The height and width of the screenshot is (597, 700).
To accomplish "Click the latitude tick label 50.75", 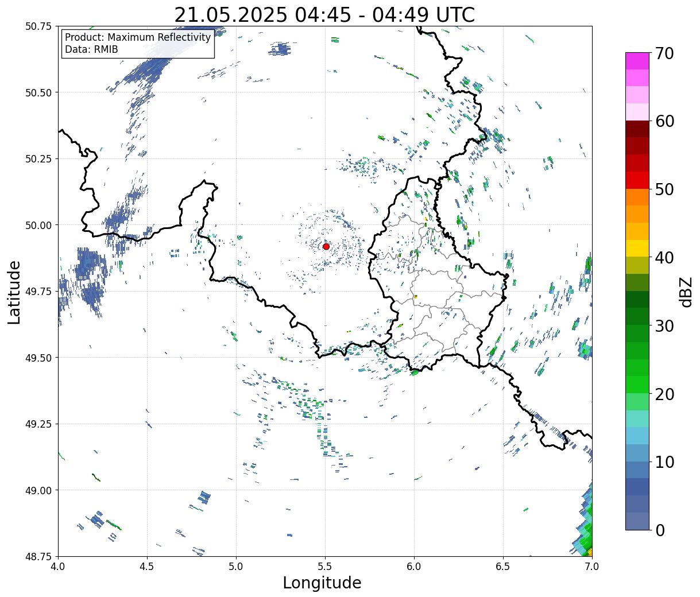I will [x=38, y=26].
